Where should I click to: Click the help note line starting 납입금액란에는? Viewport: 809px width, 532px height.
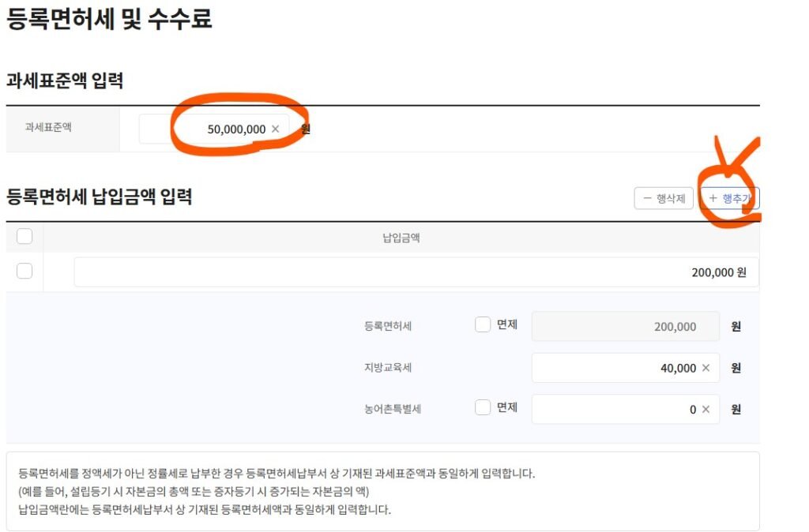[x=205, y=509]
